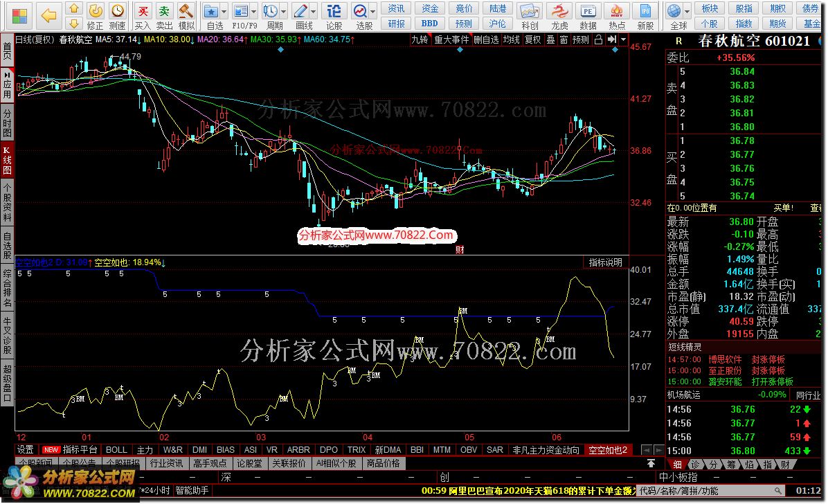Open the 龙虎 dragon icon

559,16
